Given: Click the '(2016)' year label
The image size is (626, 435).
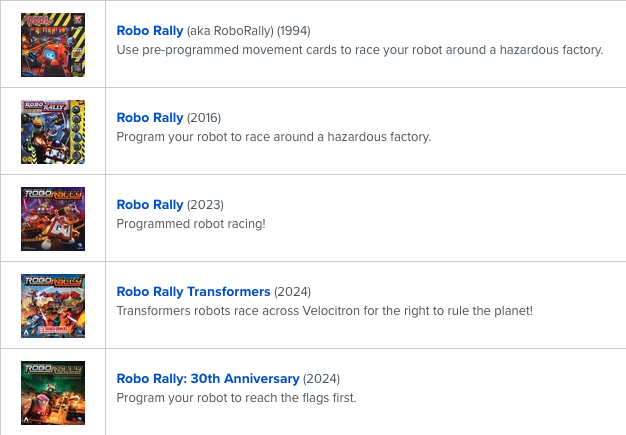Looking at the screenshot, I should (204, 118).
